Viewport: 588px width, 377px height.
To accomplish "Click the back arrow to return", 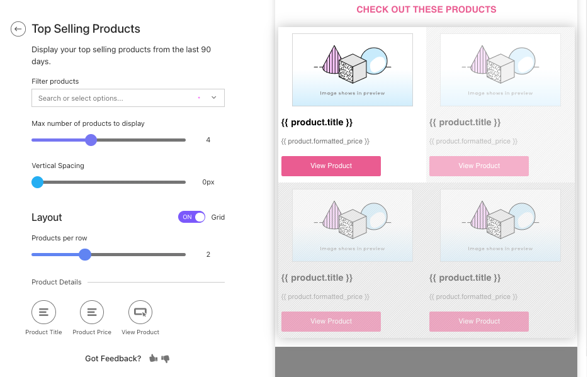I will (18, 29).
